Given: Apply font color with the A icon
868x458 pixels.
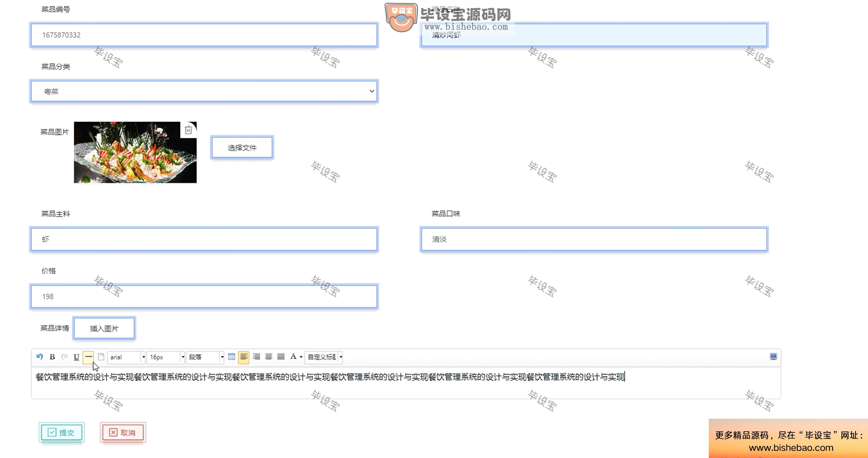Looking at the screenshot, I should [x=293, y=357].
